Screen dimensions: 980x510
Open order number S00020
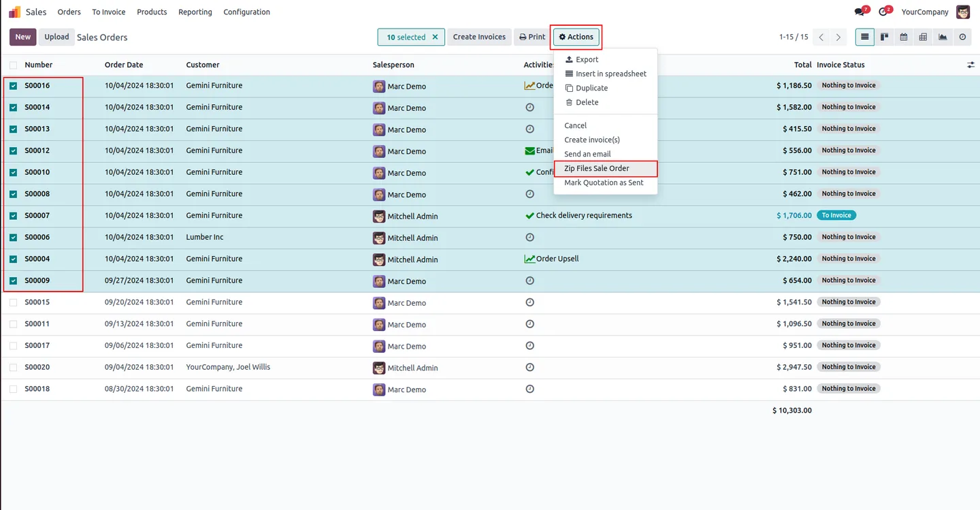(37, 367)
